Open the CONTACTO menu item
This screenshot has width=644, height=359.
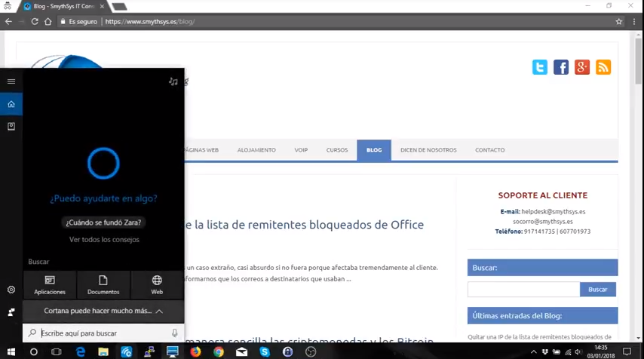tap(489, 149)
